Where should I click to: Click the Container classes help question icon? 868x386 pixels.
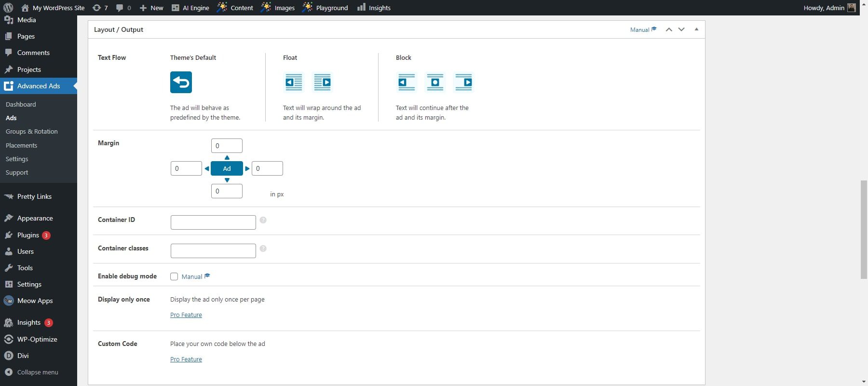[263, 248]
